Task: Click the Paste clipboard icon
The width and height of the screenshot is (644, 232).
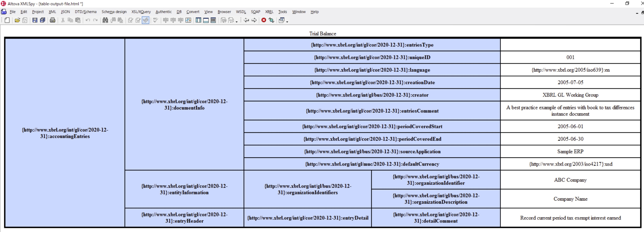Action: click(x=78, y=20)
